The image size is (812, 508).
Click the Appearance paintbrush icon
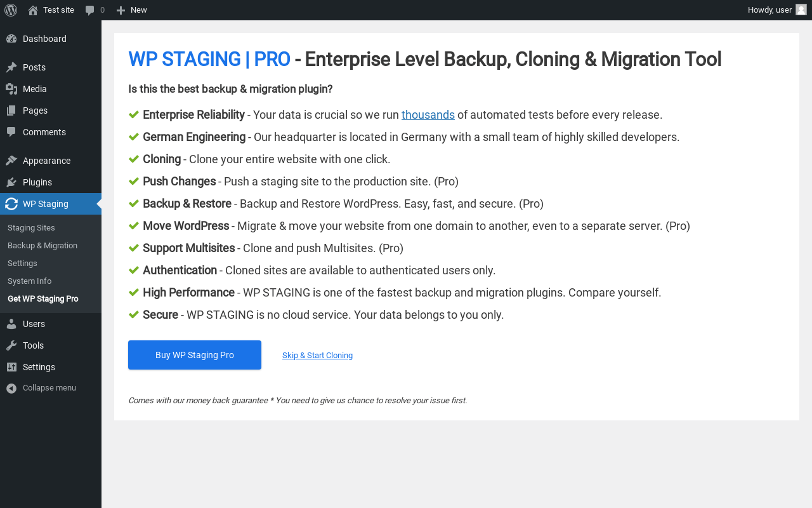point(11,161)
